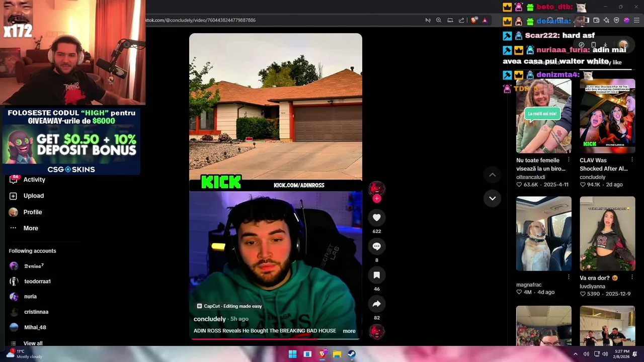Screen dimensions: 644x362
Task: Expand the More menu in the sidebar
Action: [x=24, y=228]
